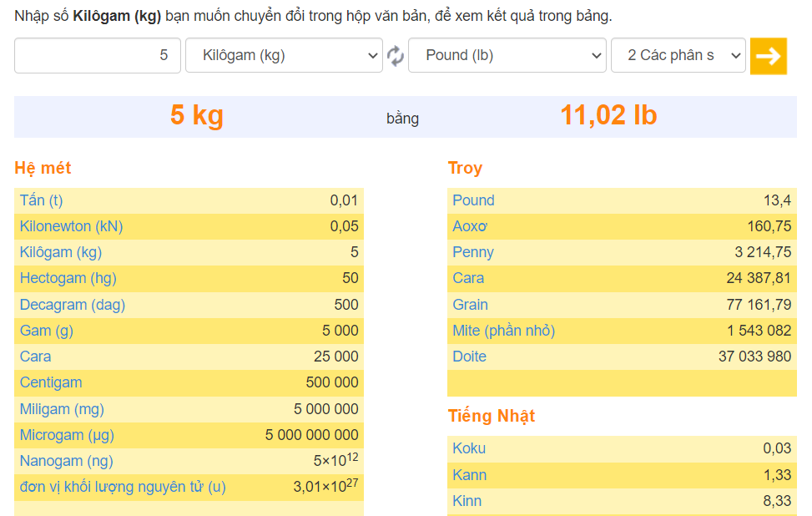Open the Pound (lb) target unit dropdown
Screen dimensions: 812x516
[507, 56]
